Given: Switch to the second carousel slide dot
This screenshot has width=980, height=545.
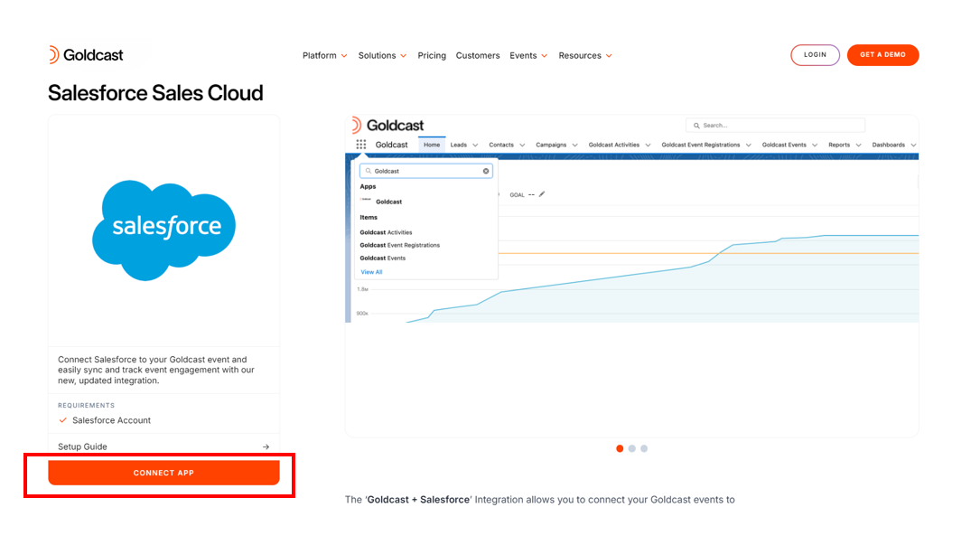Looking at the screenshot, I should tap(632, 448).
